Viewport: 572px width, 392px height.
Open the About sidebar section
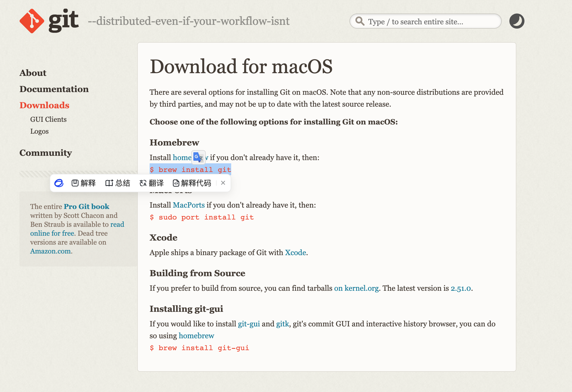33,73
